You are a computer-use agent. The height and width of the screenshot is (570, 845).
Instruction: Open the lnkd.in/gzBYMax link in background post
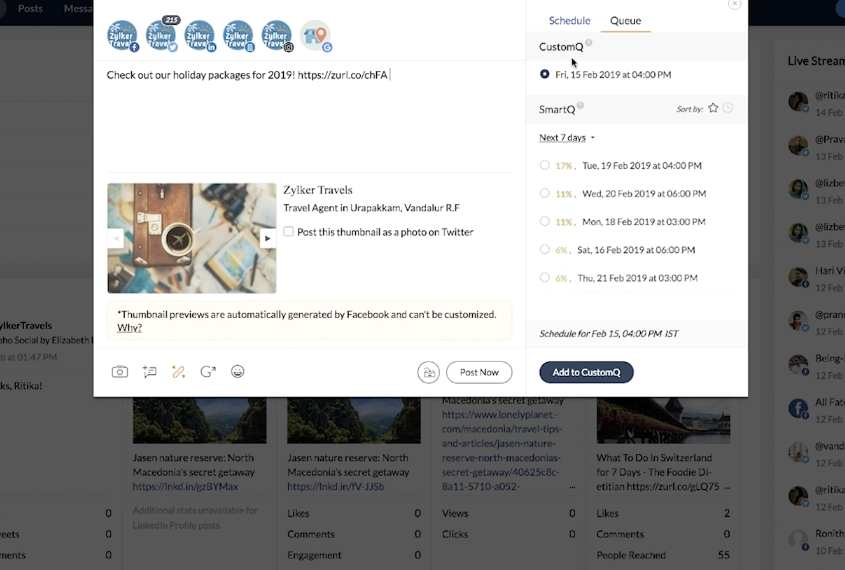[185, 486]
